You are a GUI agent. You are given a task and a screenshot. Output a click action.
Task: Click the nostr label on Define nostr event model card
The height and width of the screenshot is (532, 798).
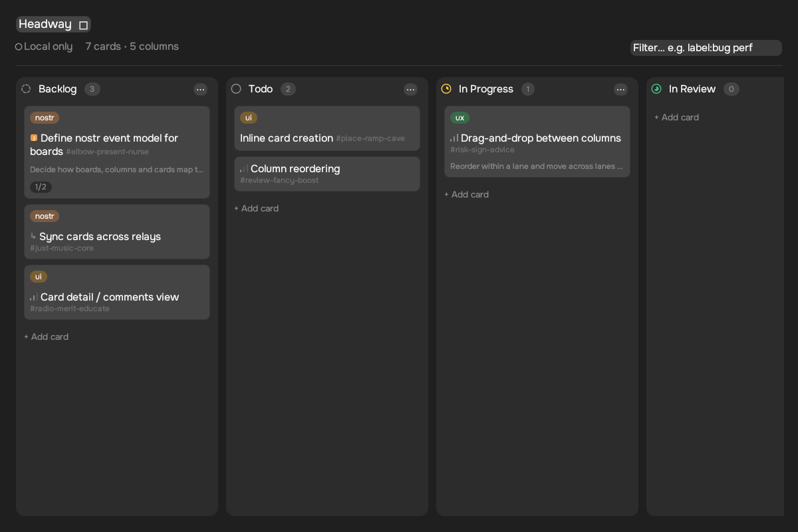[x=45, y=118]
